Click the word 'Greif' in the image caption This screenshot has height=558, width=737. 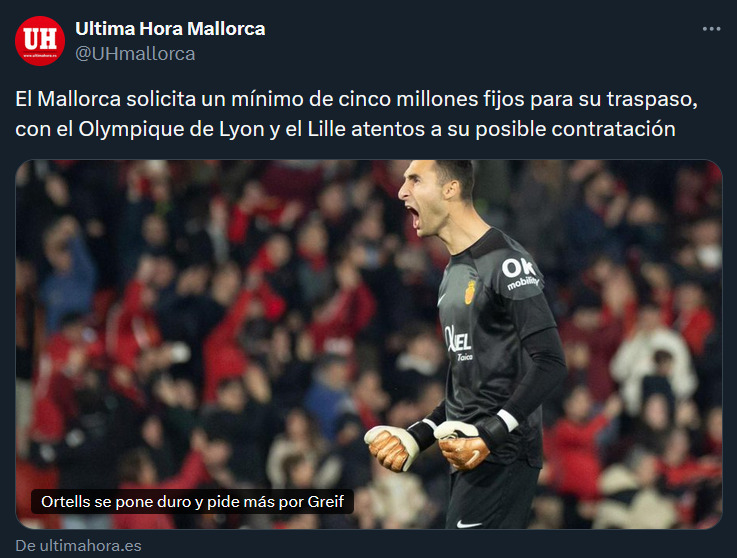(x=326, y=502)
